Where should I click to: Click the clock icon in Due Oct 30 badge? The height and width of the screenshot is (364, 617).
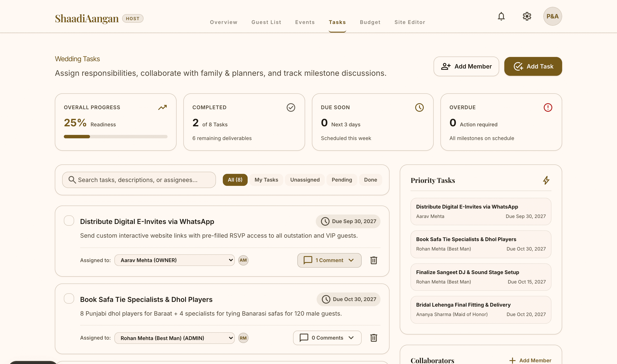326,299
